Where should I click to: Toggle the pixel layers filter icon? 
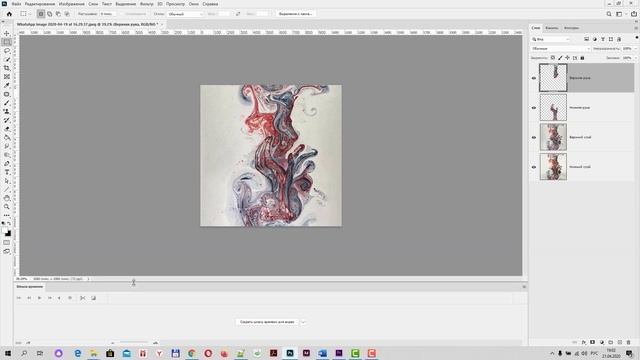587,39
